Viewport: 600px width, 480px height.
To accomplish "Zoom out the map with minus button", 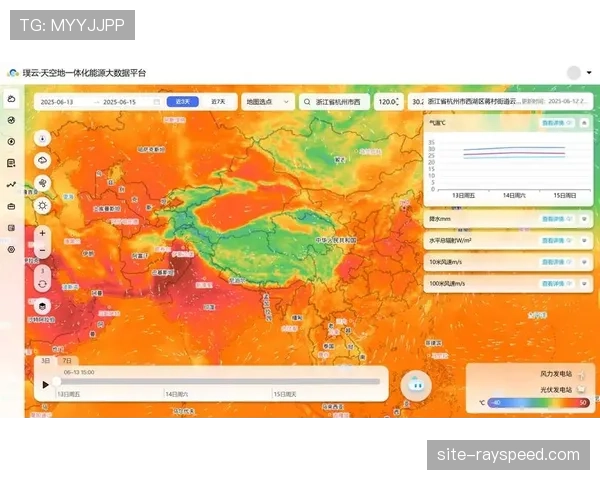I will pyautogui.click(x=42, y=250).
